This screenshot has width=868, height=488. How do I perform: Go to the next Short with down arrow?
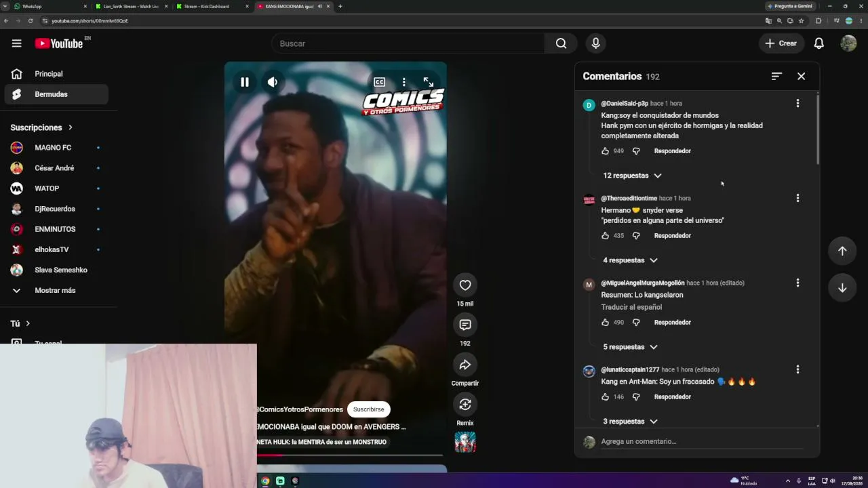[x=842, y=288]
